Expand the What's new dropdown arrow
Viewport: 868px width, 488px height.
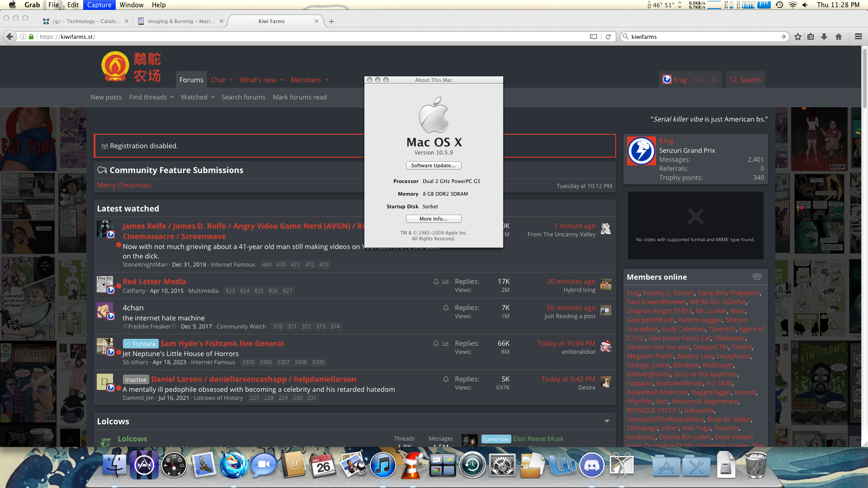pyautogui.click(x=282, y=80)
